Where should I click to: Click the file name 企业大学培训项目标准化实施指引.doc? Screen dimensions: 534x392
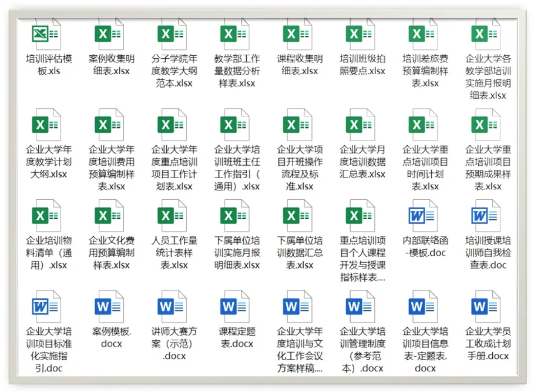[49, 350]
